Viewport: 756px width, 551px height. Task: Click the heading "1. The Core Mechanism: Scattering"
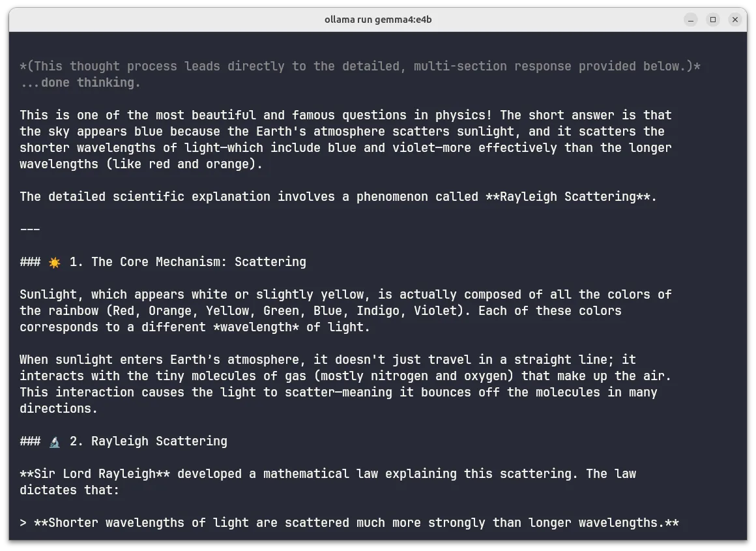[188, 262]
